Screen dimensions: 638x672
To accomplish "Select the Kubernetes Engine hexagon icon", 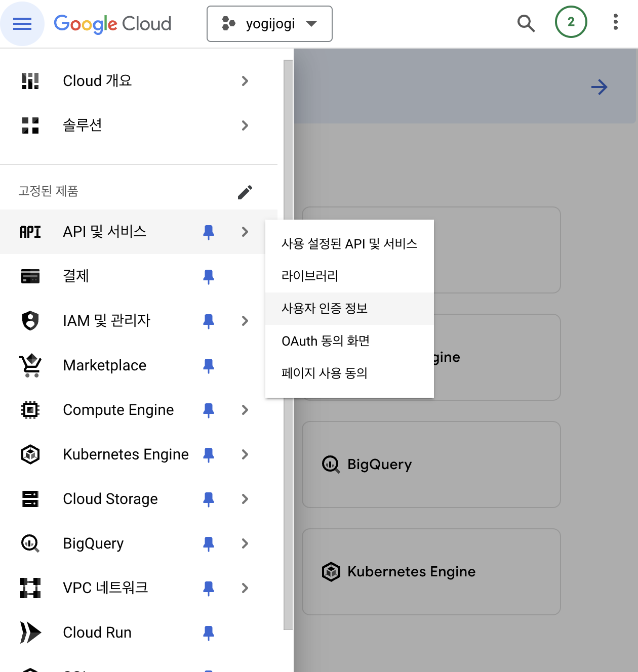I will coord(30,454).
